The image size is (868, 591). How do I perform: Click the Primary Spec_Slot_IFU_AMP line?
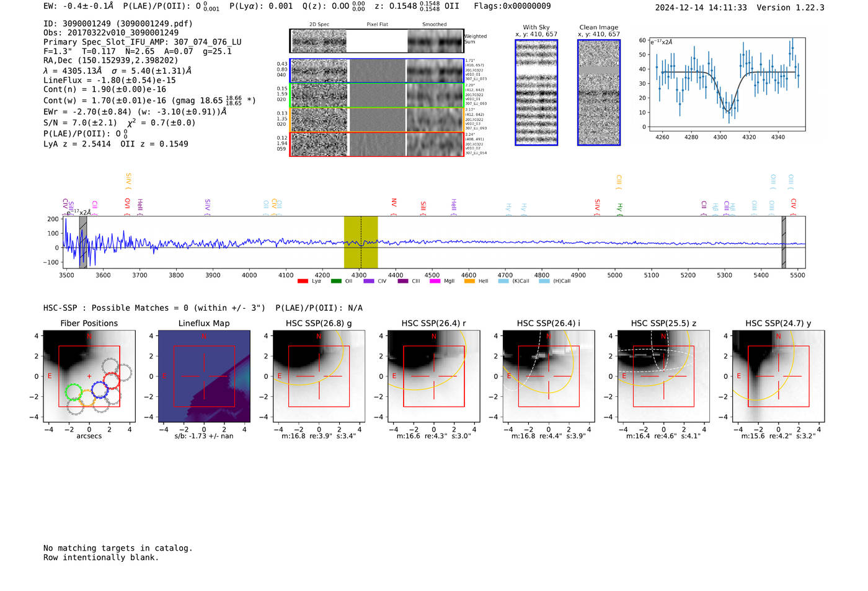coord(143,42)
